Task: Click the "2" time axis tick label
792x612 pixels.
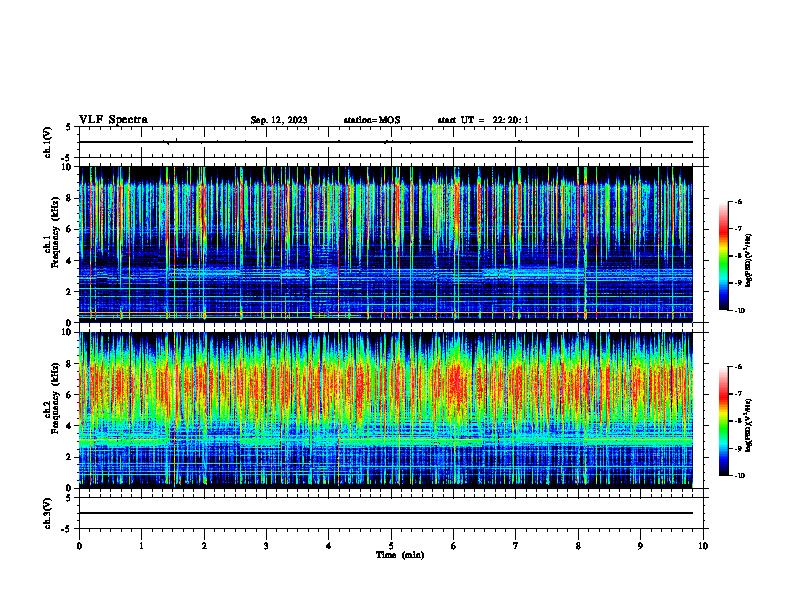Action: (204, 546)
